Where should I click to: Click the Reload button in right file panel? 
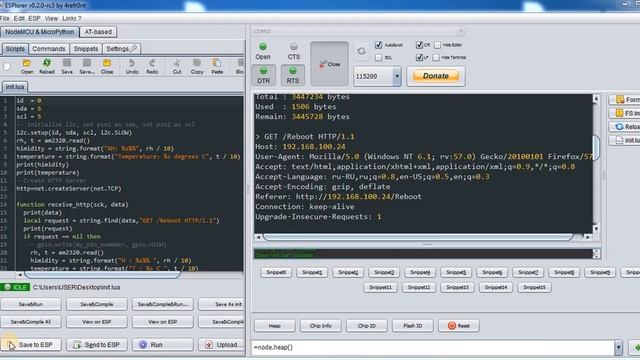point(624,127)
